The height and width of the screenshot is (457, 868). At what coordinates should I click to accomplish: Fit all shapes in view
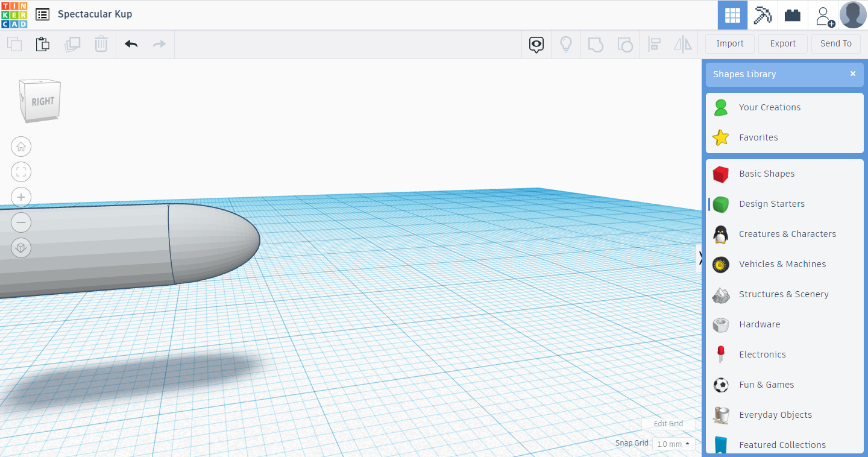pos(21,172)
